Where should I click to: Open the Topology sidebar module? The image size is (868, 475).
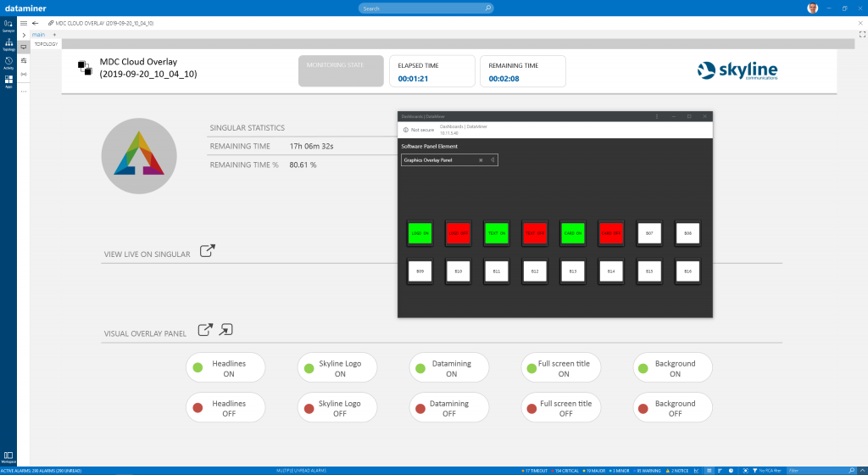pyautogui.click(x=8, y=44)
